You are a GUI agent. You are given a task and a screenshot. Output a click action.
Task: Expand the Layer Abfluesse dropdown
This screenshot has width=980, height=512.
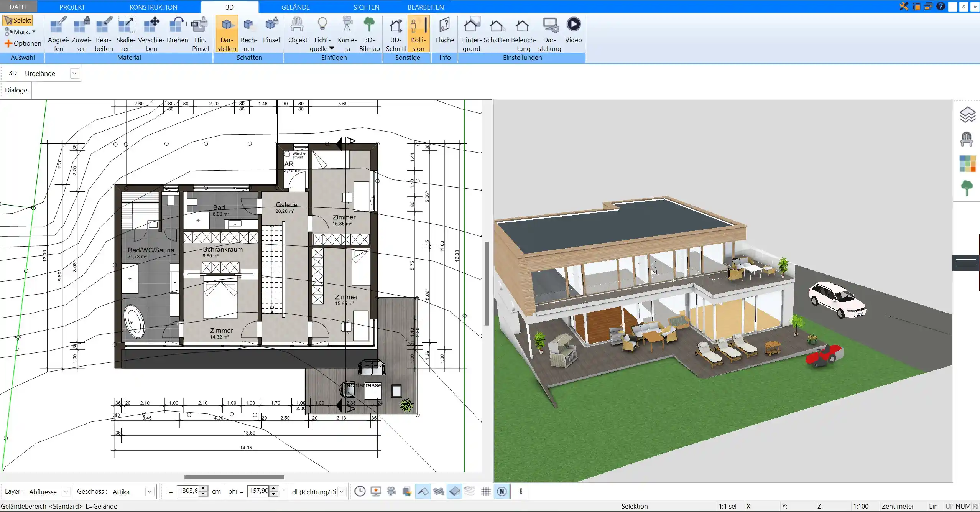66,492
